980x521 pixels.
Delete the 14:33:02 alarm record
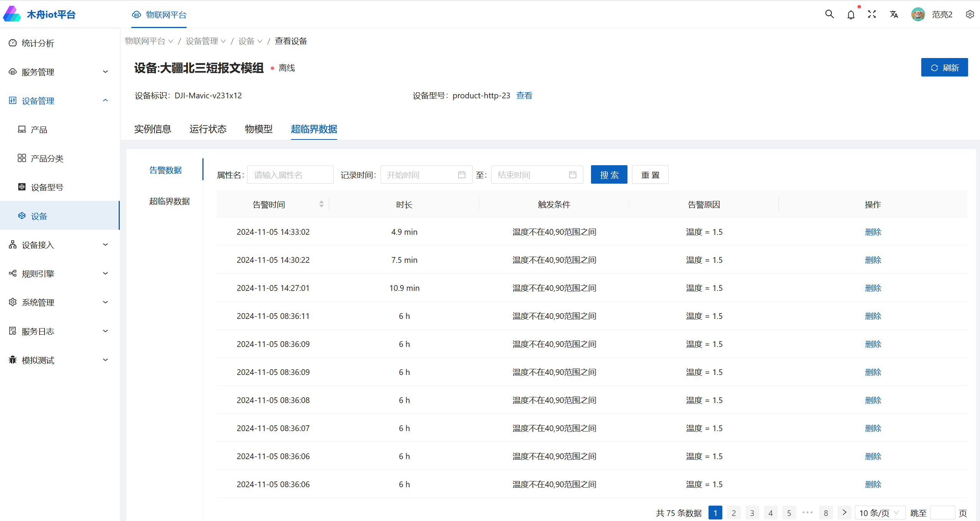(x=873, y=232)
